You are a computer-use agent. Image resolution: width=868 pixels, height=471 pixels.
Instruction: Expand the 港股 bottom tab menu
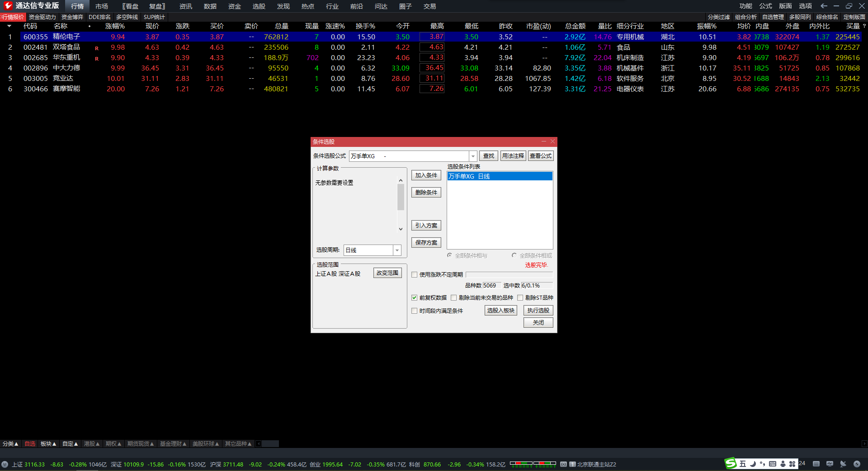tap(92, 444)
